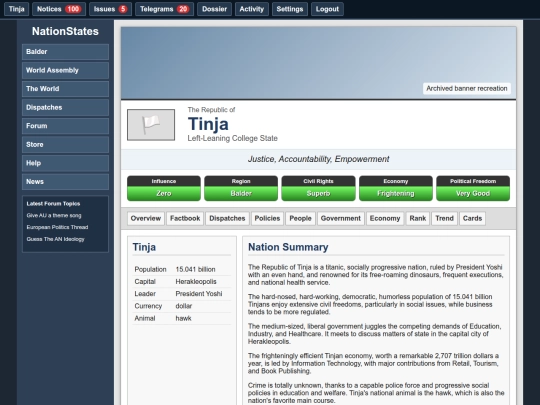Click the animal value hawk
The width and height of the screenshot is (540, 405).
(183, 318)
